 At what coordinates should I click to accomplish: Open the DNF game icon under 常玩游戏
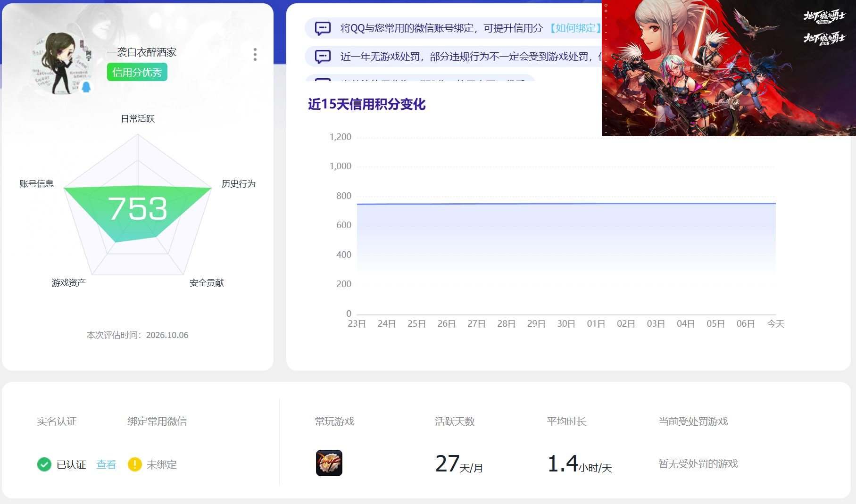tap(329, 463)
